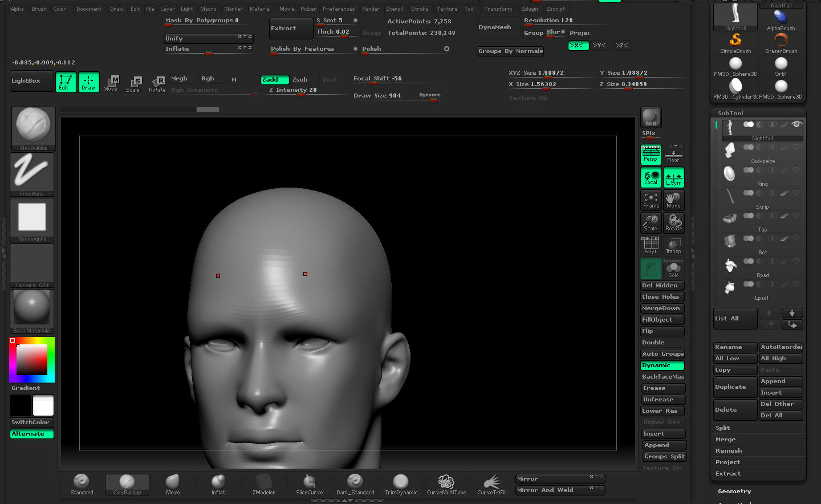Toggle PolyF polyframe display
The width and height of the screenshot is (821, 504).
point(651,246)
